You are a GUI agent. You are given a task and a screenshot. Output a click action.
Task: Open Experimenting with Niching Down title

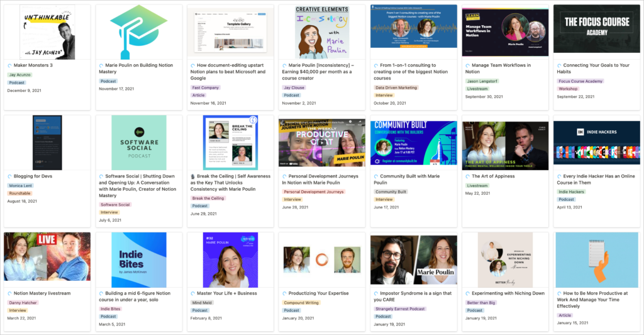[x=508, y=293]
